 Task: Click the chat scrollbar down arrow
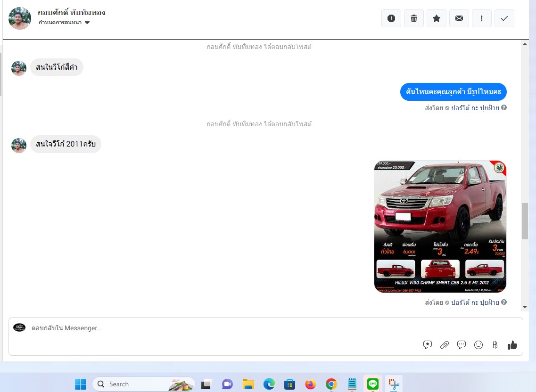[525, 307]
